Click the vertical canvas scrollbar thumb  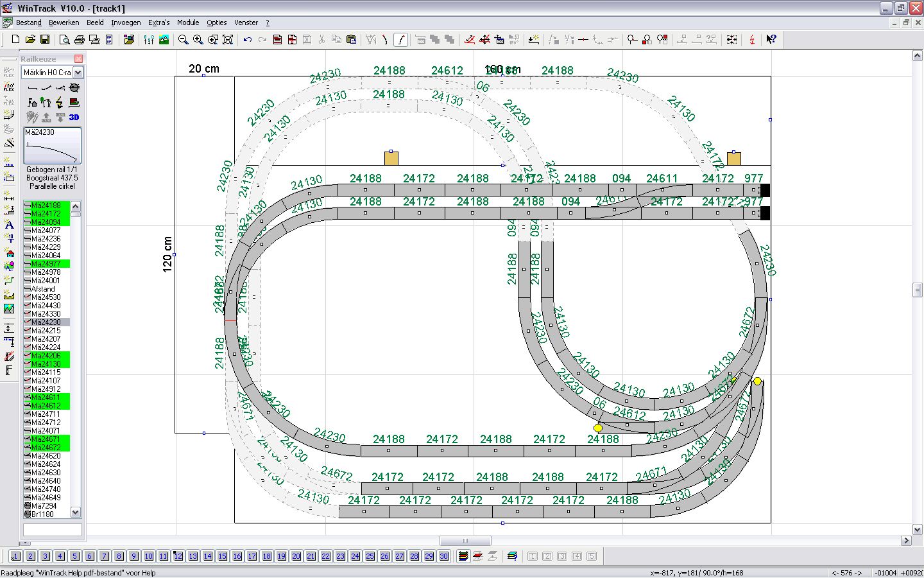tap(918, 290)
